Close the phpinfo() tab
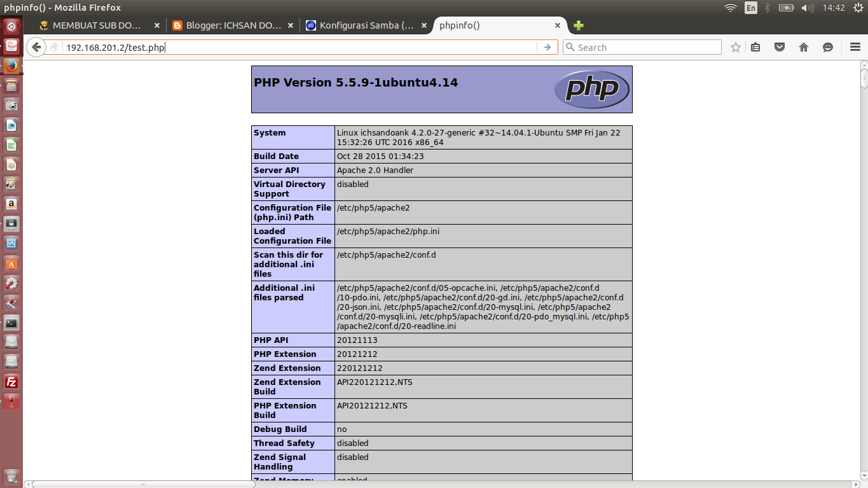Image resolution: width=868 pixels, height=488 pixels. 558,25
